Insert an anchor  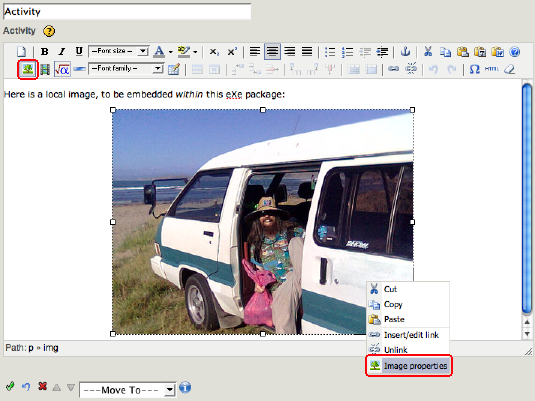(x=405, y=52)
